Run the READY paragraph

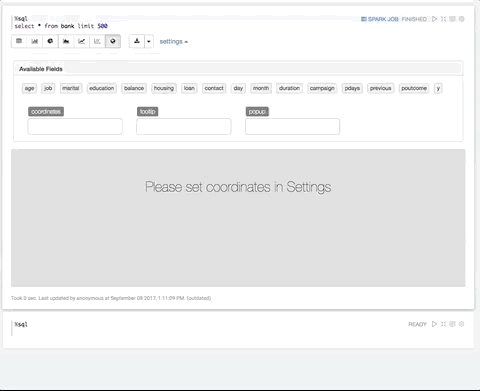(x=434, y=324)
